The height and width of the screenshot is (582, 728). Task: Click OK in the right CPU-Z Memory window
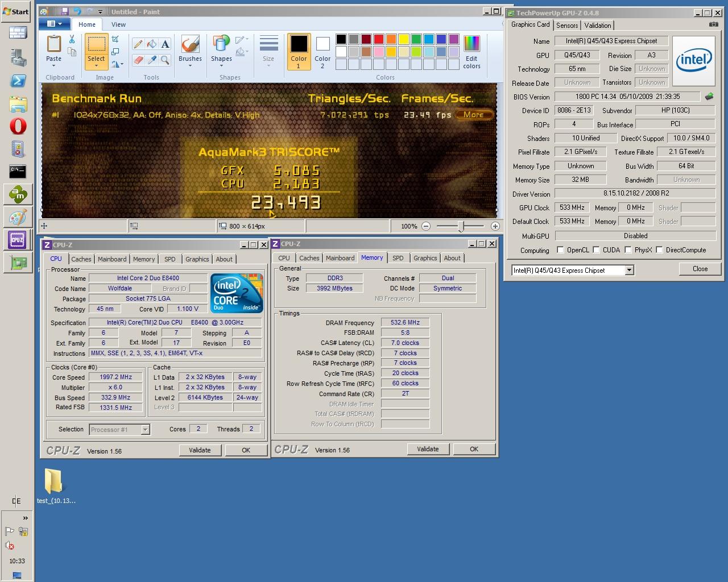pyautogui.click(x=474, y=449)
